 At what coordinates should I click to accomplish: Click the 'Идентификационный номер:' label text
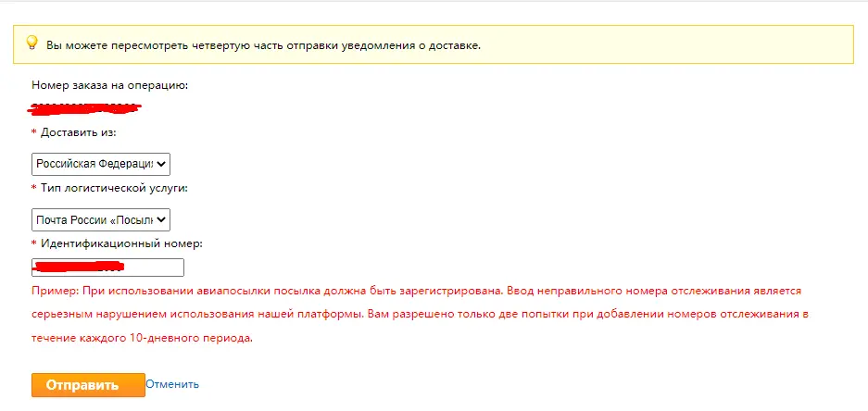[x=121, y=243]
